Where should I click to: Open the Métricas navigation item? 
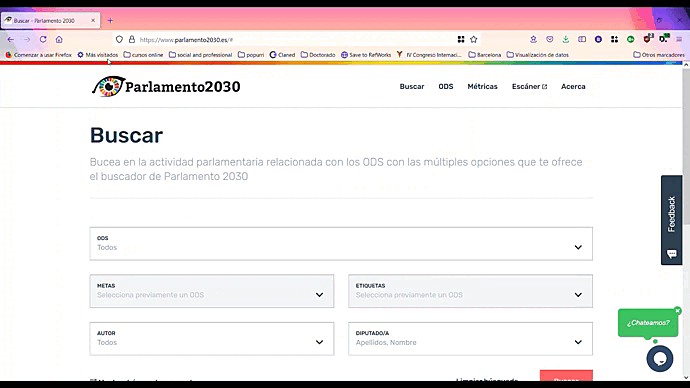[482, 87]
